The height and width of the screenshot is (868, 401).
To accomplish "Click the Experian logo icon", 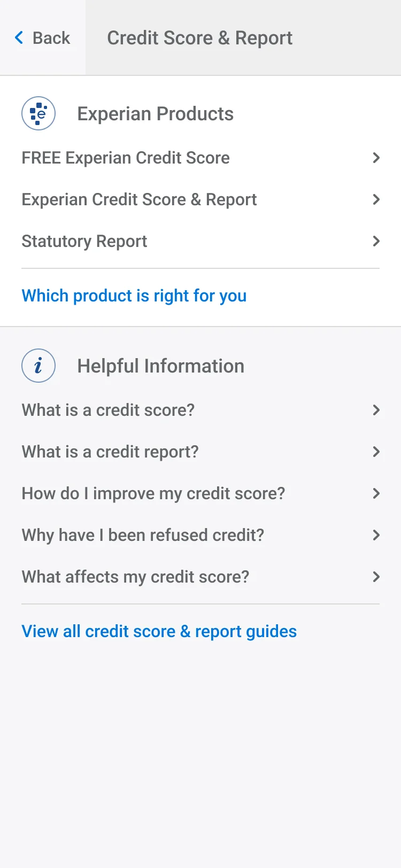I will point(38,113).
